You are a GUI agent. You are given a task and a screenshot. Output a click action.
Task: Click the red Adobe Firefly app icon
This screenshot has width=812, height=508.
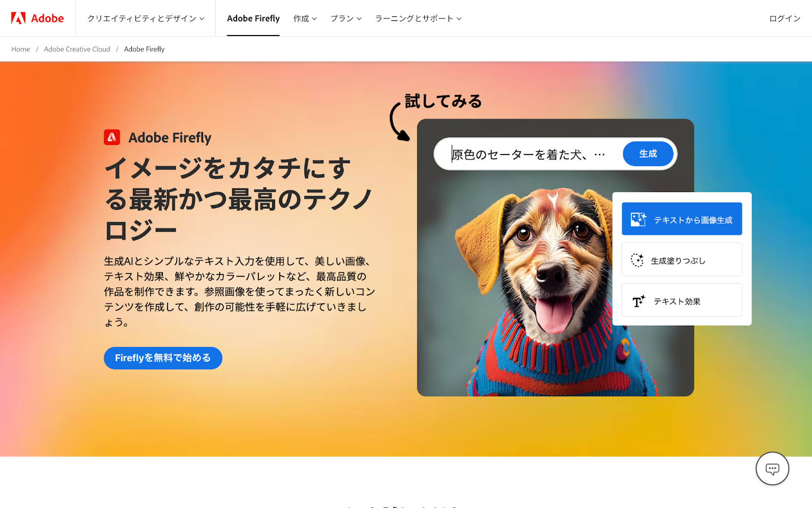pyautogui.click(x=112, y=137)
